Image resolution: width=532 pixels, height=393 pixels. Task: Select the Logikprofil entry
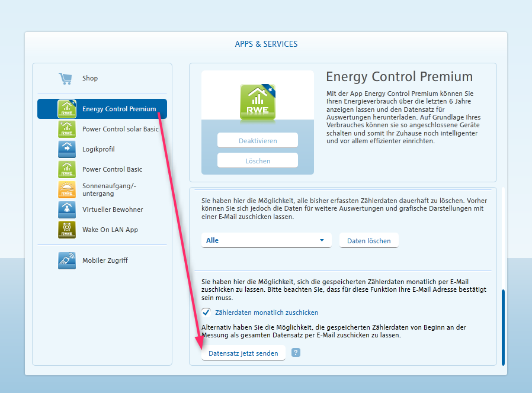[x=102, y=149]
